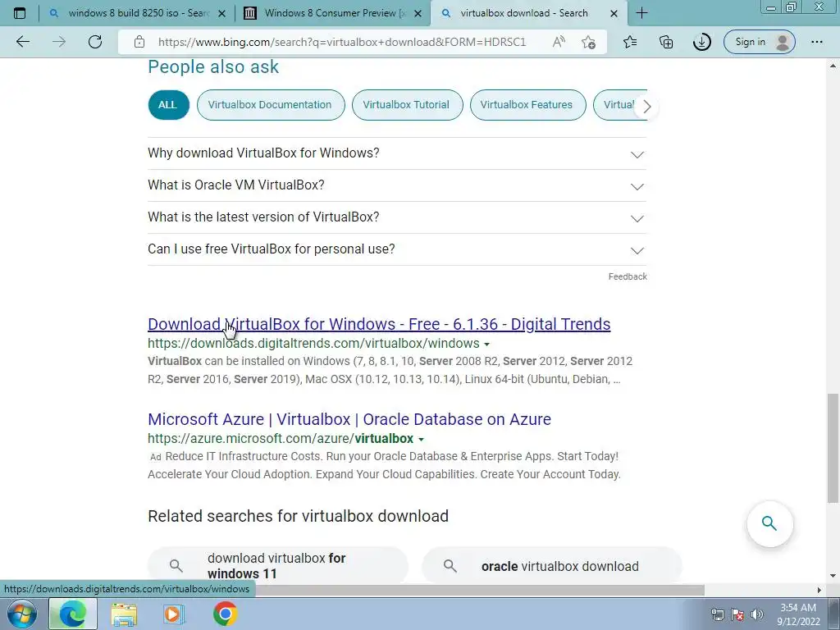Open the volume speaker control
The height and width of the screenshot is (630, 840).
click(x=756, y=614)
